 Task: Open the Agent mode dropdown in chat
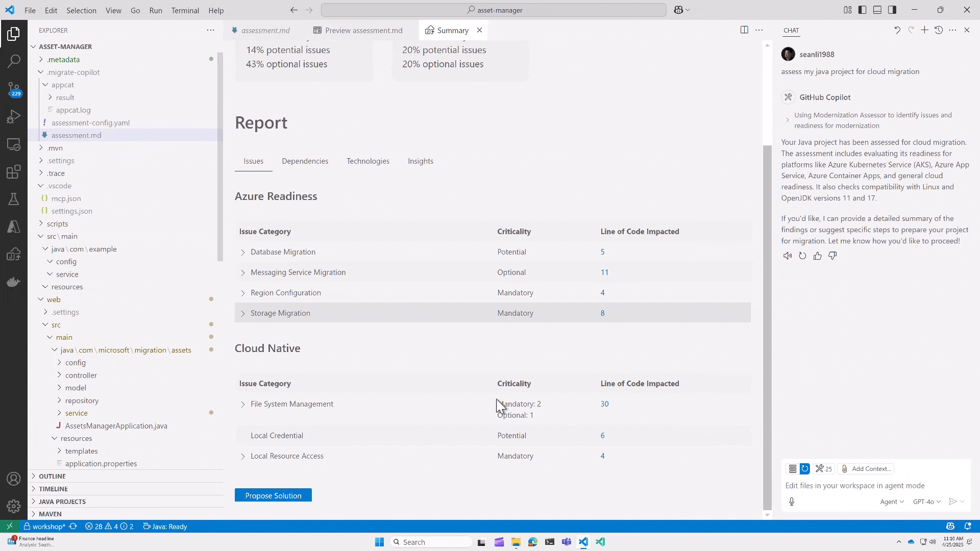[x=892, y=502]
